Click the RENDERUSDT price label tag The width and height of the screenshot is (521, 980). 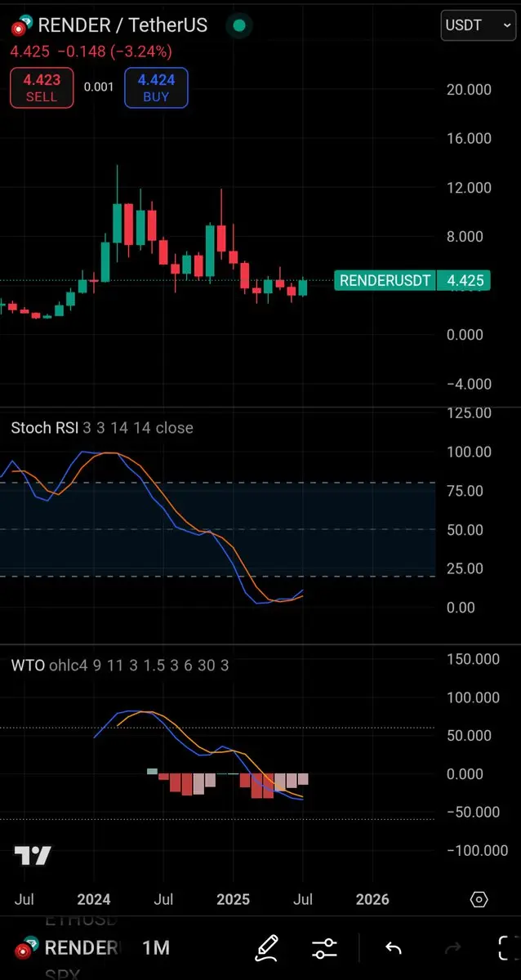click(x=385, y=281)
